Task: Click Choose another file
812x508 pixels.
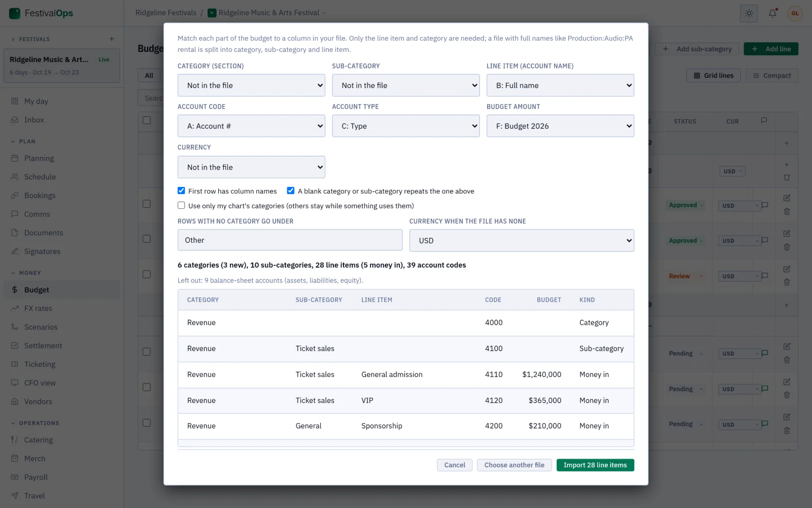Action: [x=514, y=465]
